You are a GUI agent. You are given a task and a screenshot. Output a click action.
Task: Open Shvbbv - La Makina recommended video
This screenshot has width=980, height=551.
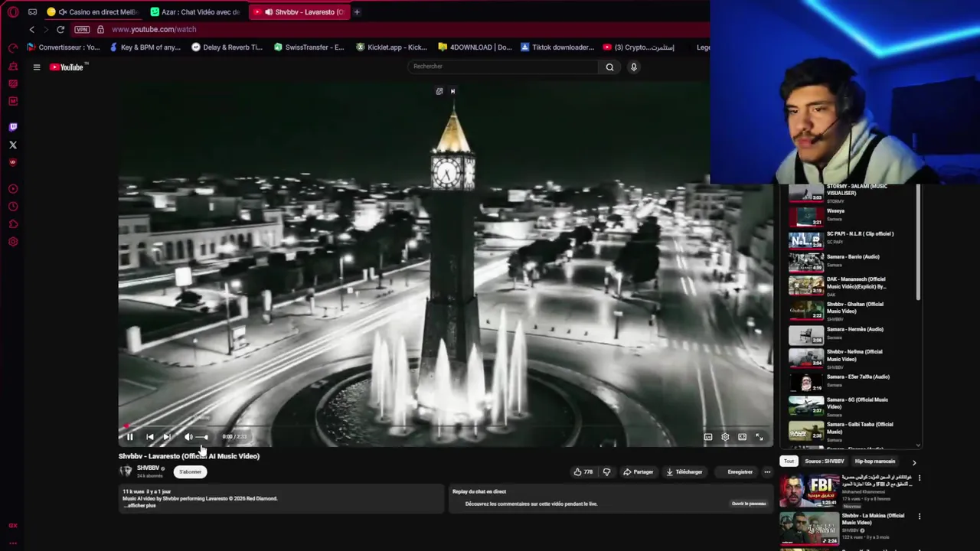coord(850,528)
